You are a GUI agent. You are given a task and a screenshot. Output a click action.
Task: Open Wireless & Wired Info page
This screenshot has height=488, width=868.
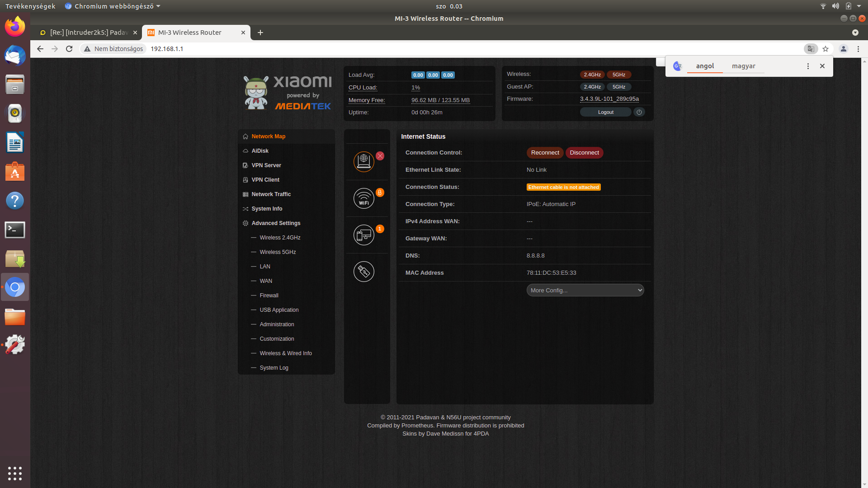pos(286,353)
